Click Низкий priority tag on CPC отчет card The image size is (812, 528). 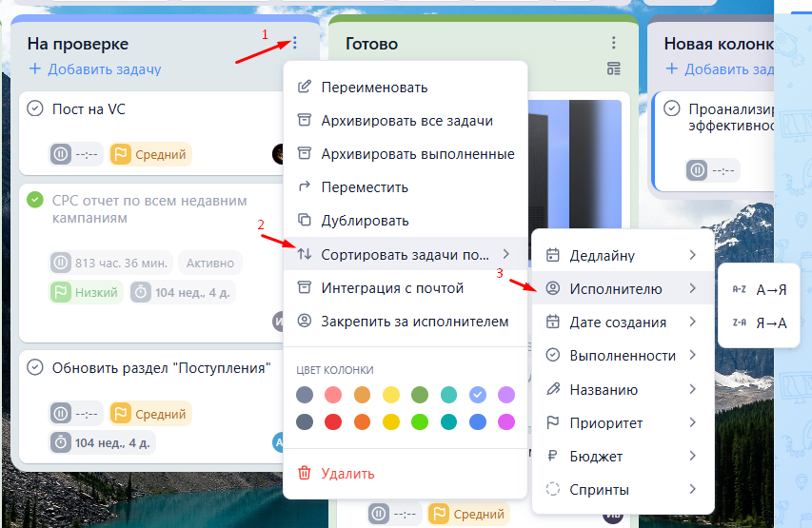coord(87,292)
